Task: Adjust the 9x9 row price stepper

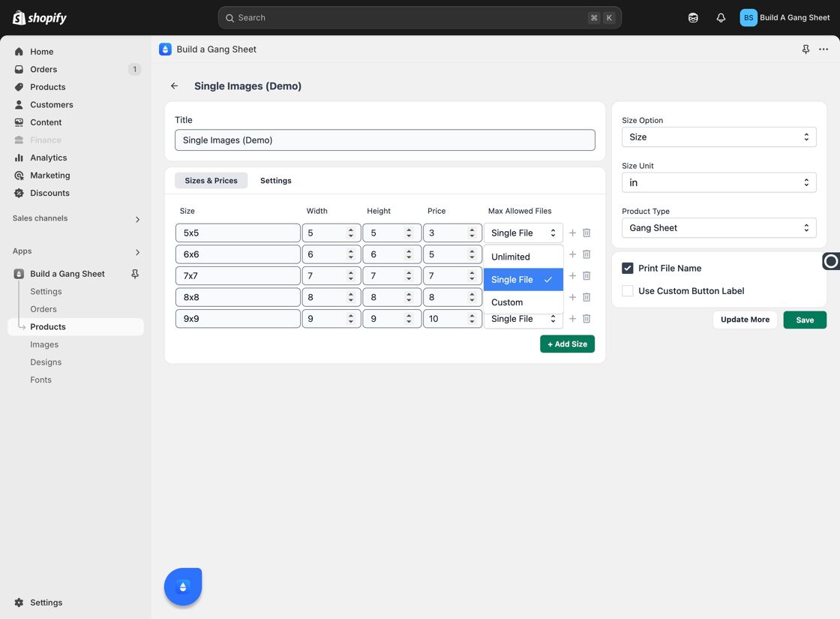Action: tap(472, 319)
